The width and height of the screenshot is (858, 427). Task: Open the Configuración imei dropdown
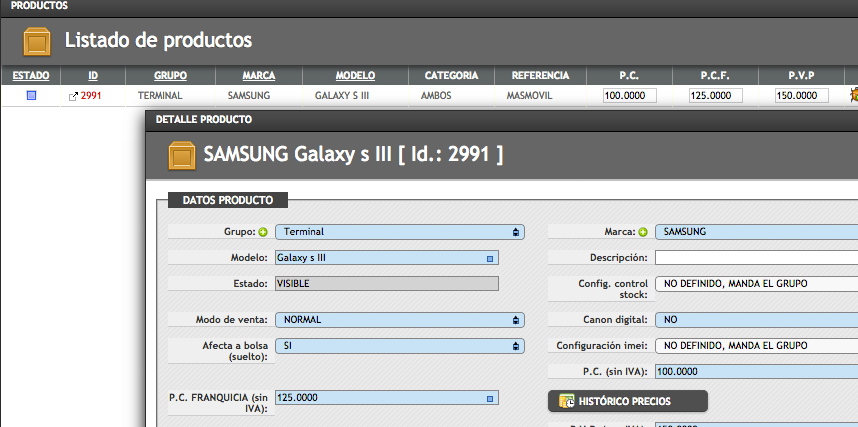pos(756,346)
